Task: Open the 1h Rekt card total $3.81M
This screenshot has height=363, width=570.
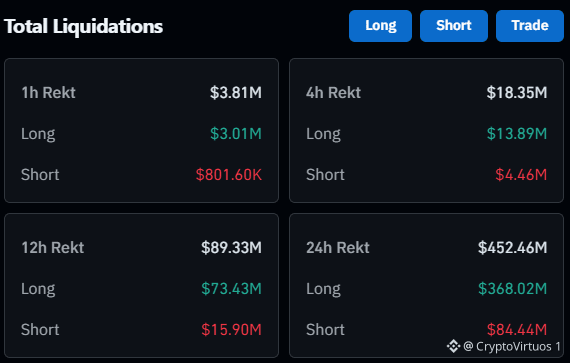Action: (236, 93)
